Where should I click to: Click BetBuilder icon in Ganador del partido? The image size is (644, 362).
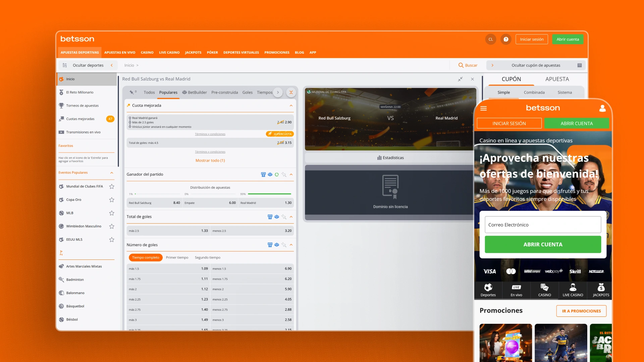[270, 175]
